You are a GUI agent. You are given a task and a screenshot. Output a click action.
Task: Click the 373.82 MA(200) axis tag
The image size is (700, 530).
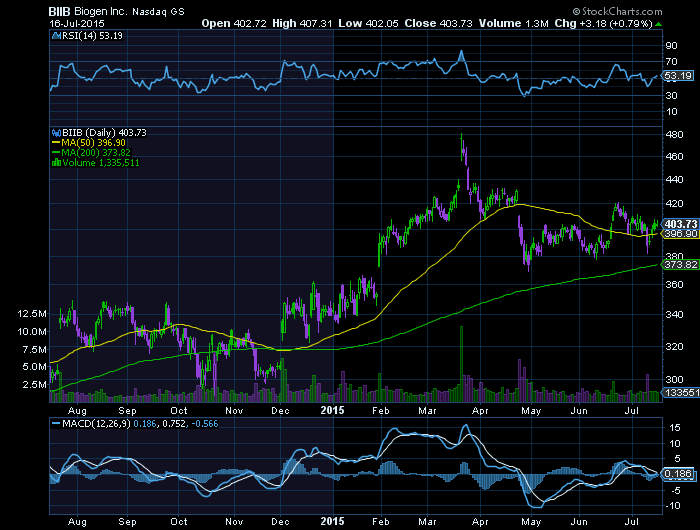click(x=680, y=265)
